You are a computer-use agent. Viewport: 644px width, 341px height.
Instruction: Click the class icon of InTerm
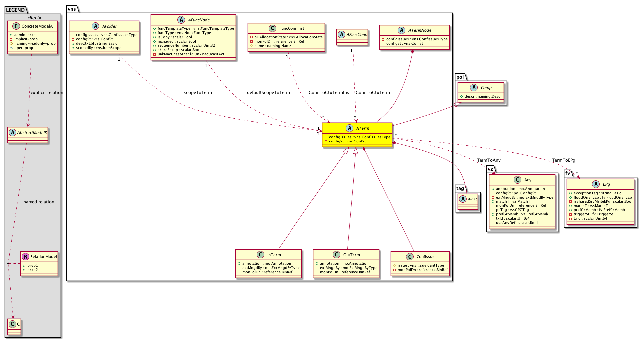tap(260, 255)
